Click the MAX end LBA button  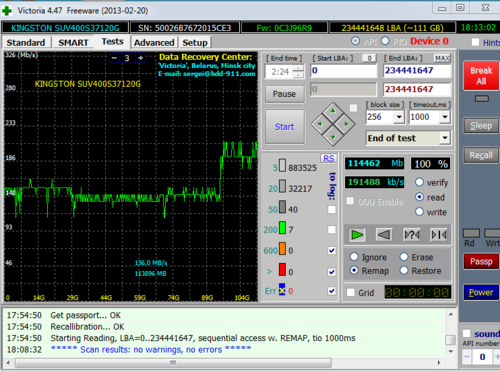442,58
